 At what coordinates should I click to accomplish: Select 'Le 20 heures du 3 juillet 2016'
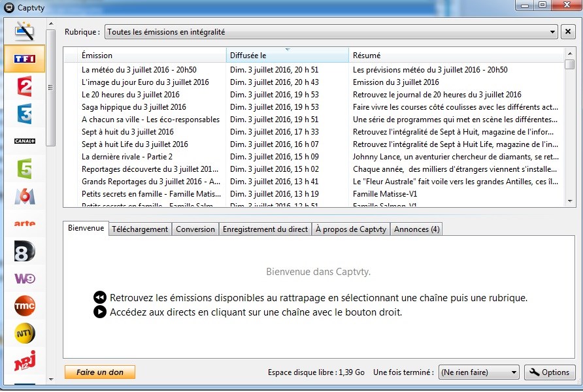pos(131,94)
